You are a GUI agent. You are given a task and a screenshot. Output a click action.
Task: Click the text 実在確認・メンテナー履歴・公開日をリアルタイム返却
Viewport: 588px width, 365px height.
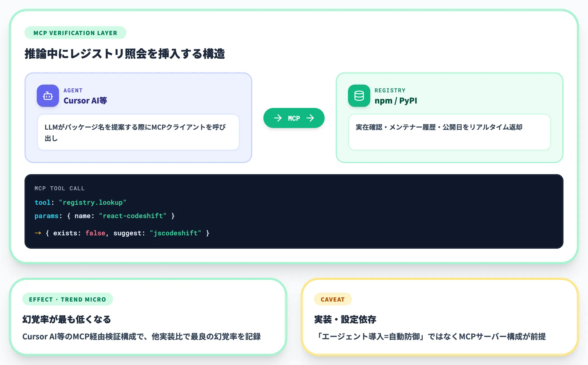click(x=439, y=127)
